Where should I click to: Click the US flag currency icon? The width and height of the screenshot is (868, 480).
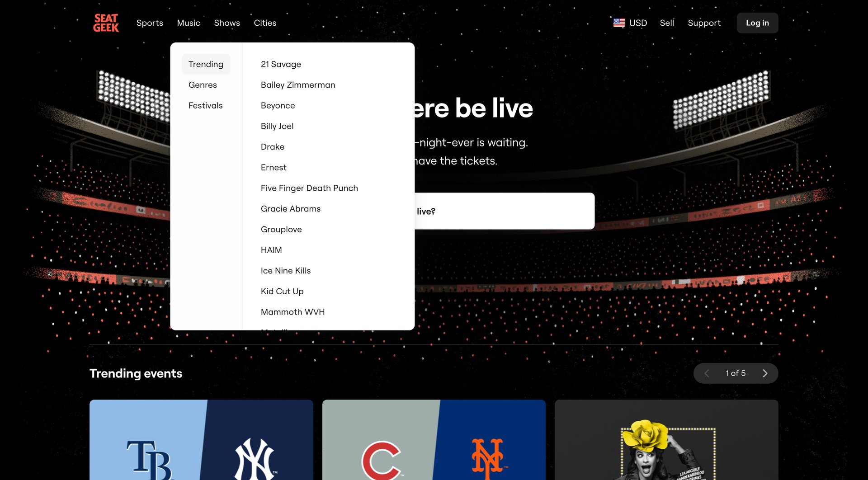point(618,22)
